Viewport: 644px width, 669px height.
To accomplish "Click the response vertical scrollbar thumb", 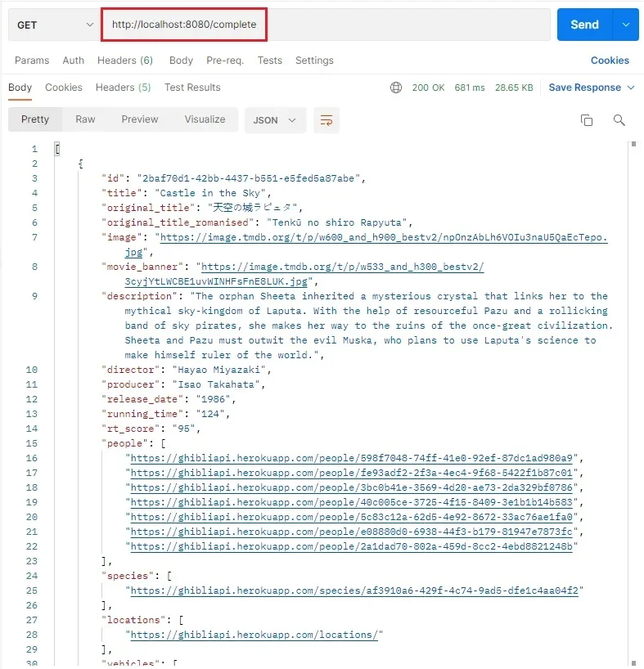I will click(633, 144).
